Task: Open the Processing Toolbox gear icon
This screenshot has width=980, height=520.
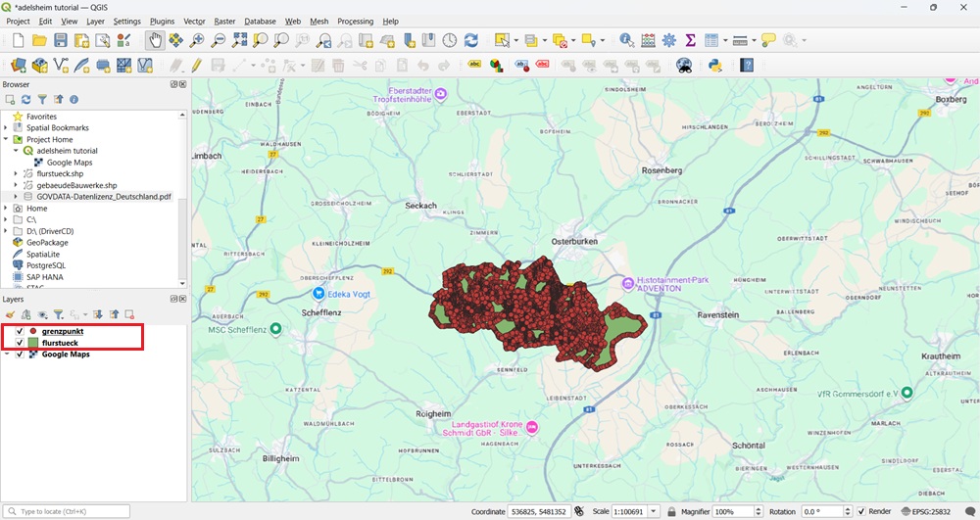Action: [x=669, y=40]
